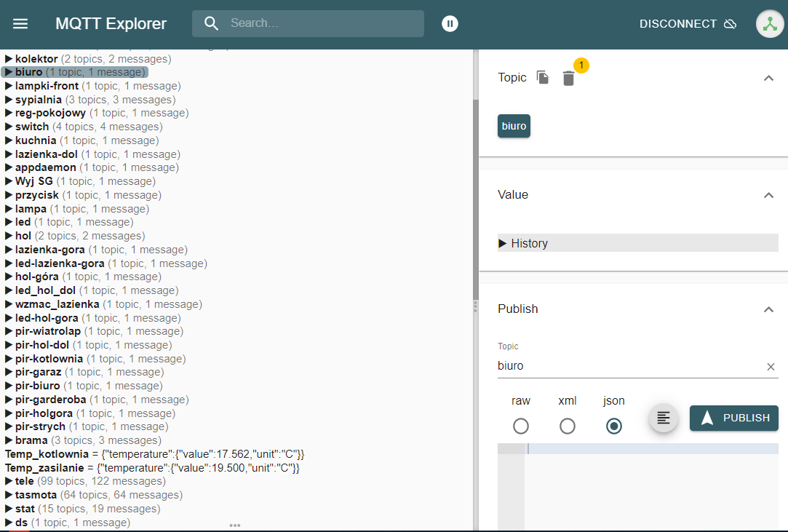Select the appdaemon topic
The image size is (788, 532).
pos(92,167)
